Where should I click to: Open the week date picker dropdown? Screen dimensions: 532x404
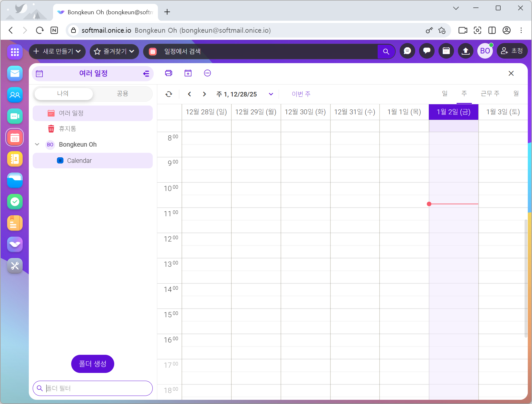[271, 94]
